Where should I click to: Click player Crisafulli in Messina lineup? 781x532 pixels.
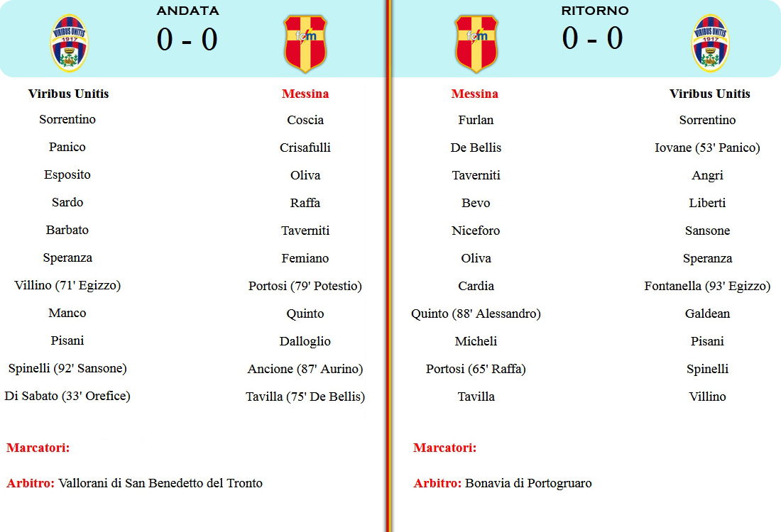tap(305, 148)
